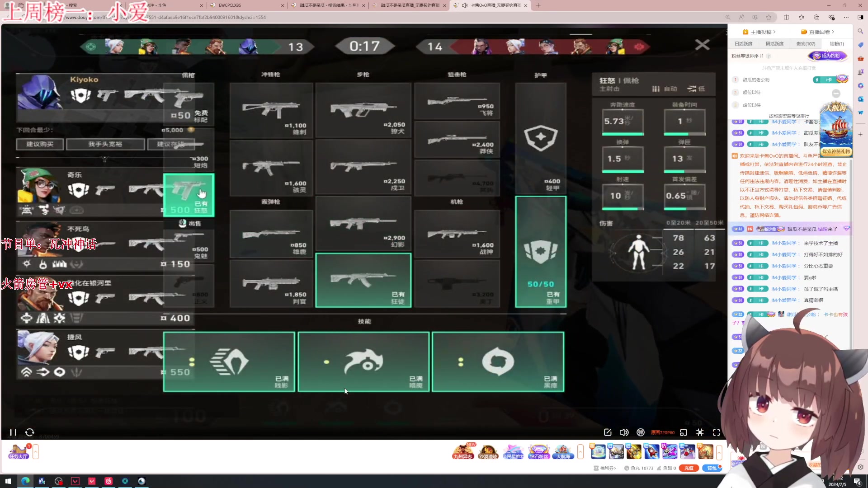Select the 重甲 heavy armor slot

coord(541,252)
